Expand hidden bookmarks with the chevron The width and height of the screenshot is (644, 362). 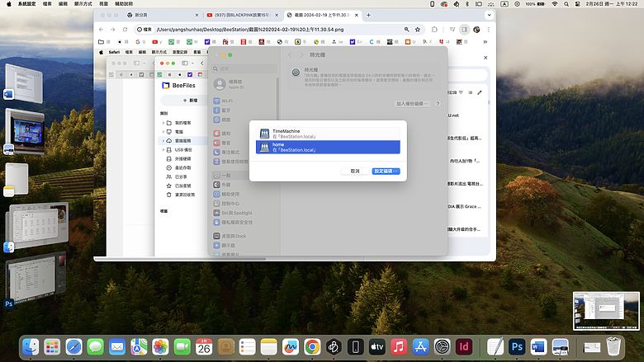point(485,42)
